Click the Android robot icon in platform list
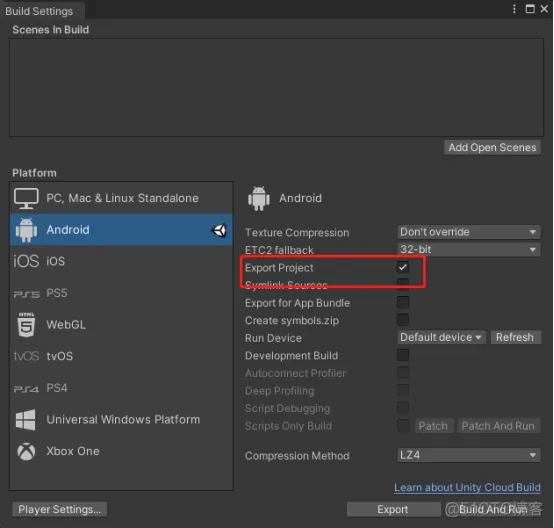This screenshot has width=554, height=528. click(26, 230)
